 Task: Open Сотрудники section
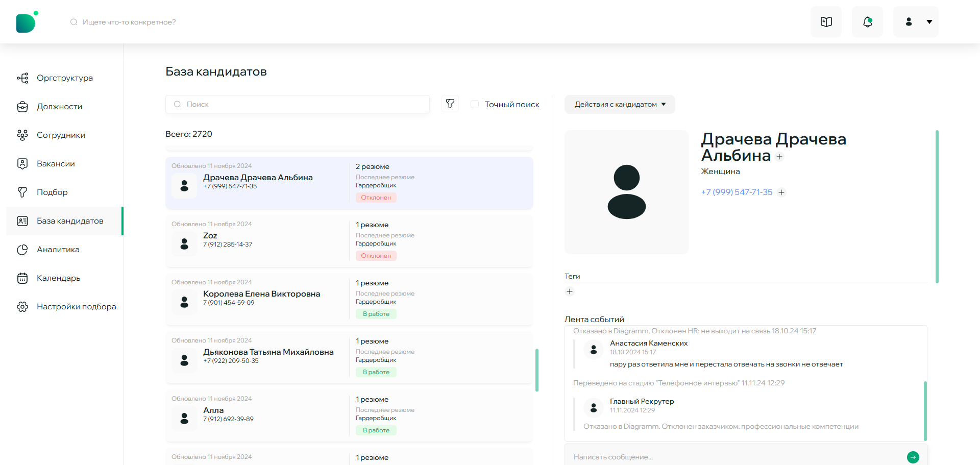(65, 135)
